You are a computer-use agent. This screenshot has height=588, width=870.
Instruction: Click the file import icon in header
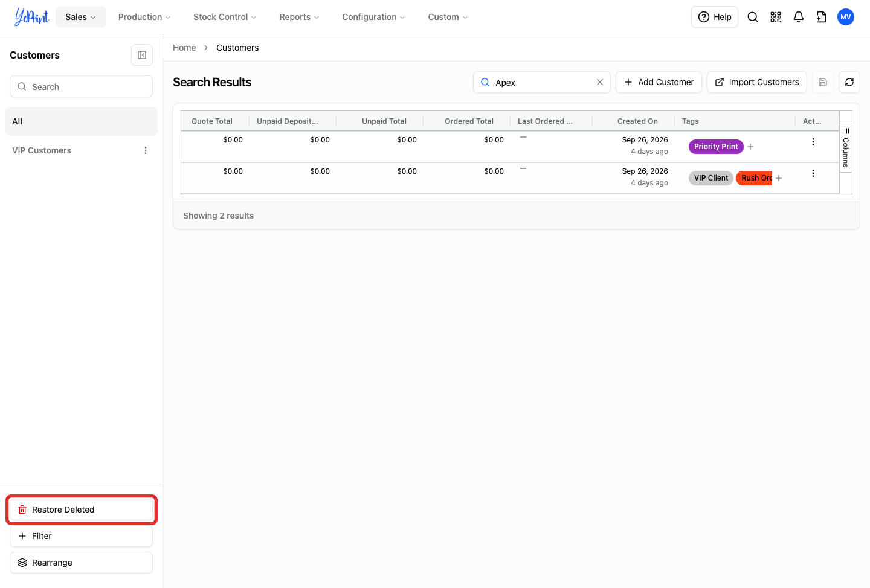point(822,17)
